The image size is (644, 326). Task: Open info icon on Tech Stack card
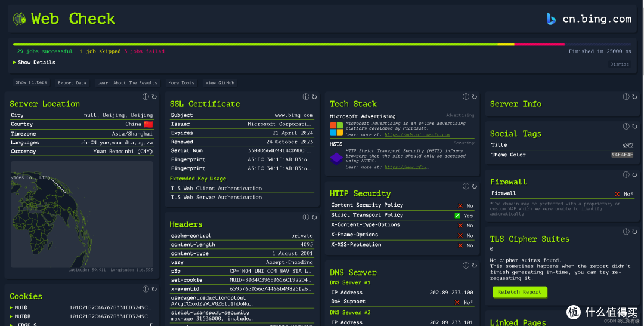click(466, 97)
